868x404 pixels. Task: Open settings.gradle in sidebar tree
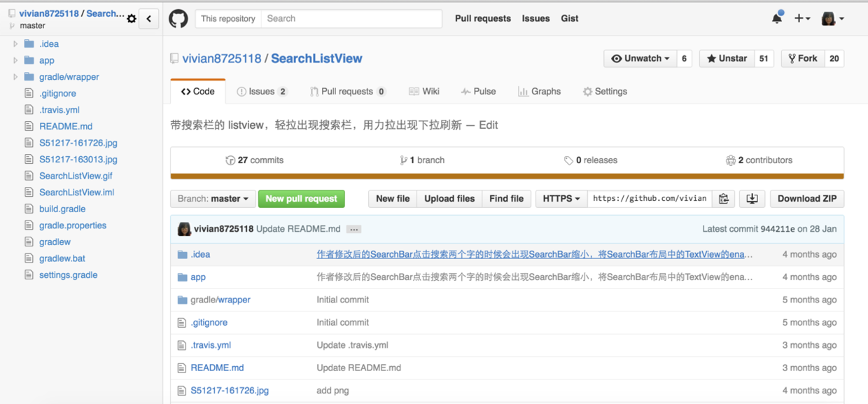69,275
